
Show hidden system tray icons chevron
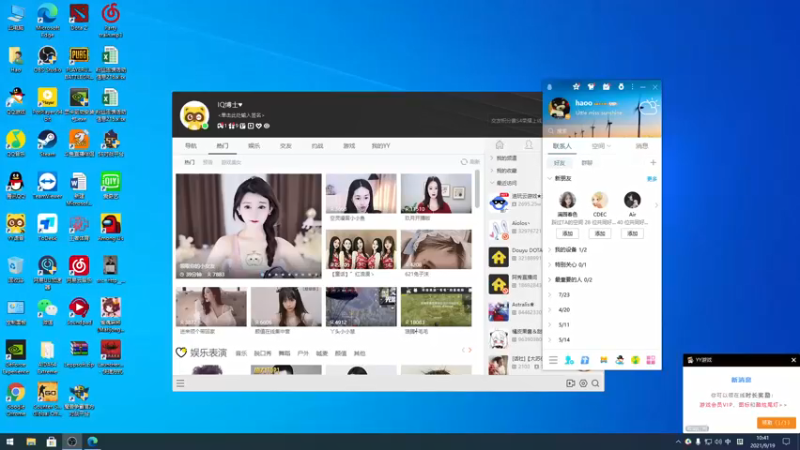click(678, 442)
